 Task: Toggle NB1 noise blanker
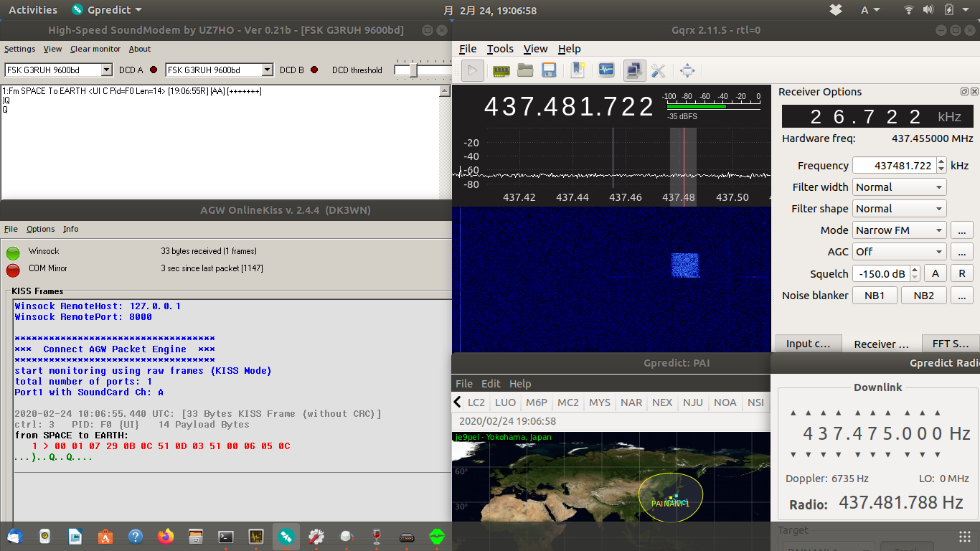tap(875, 296)
